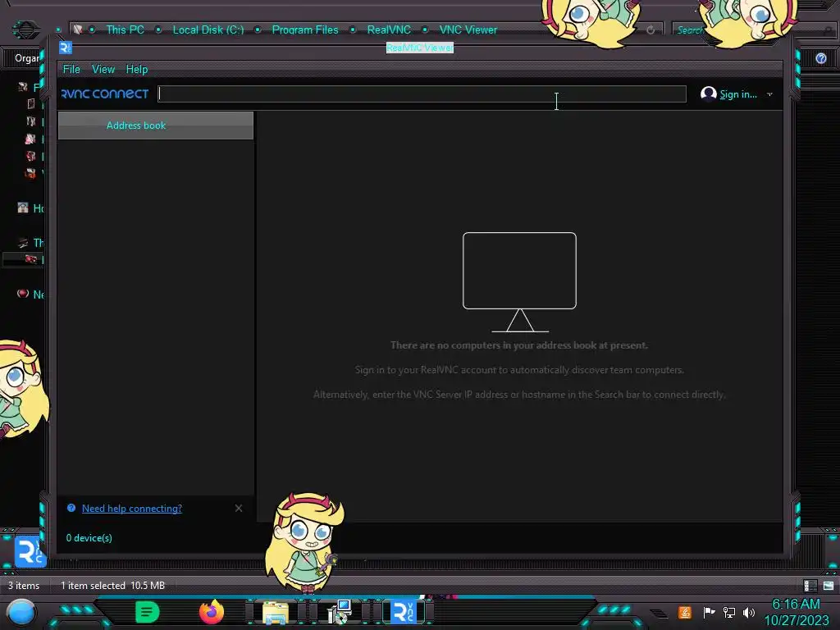840x630 pixels.
Task: Click the Explorer help question mark icon
Action: (x=820, y=58)
